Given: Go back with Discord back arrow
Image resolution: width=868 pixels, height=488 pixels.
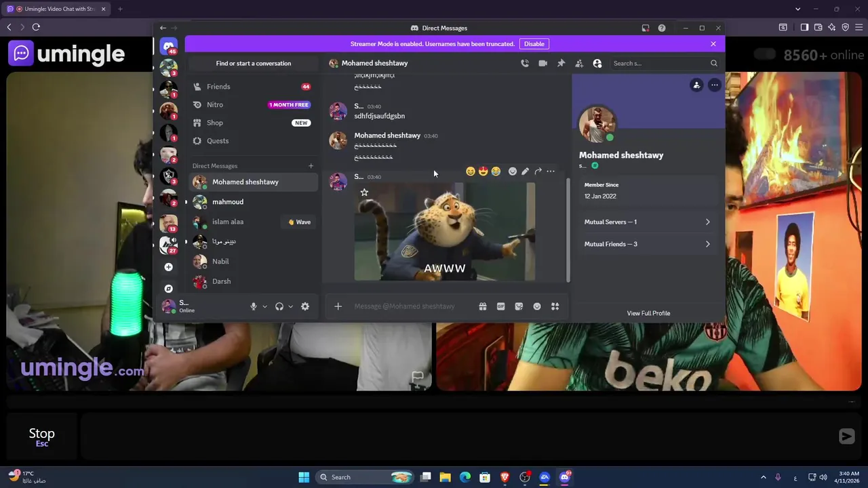Looking at the screenshot, I should [163, 28].
